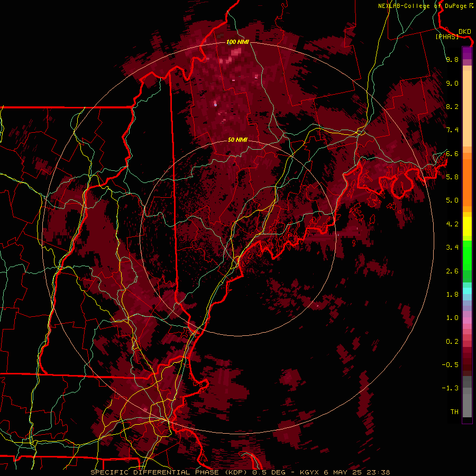Click the 9.0 value on color scale
This screenshot has height=476, width=476.
click(452, 83)
